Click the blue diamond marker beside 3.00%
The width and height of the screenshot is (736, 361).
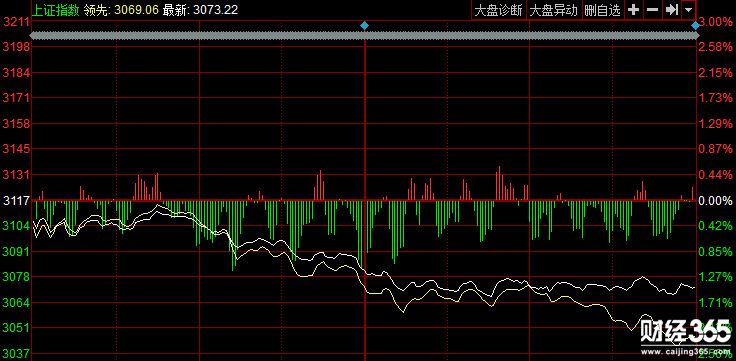click(x=695, y=26)
